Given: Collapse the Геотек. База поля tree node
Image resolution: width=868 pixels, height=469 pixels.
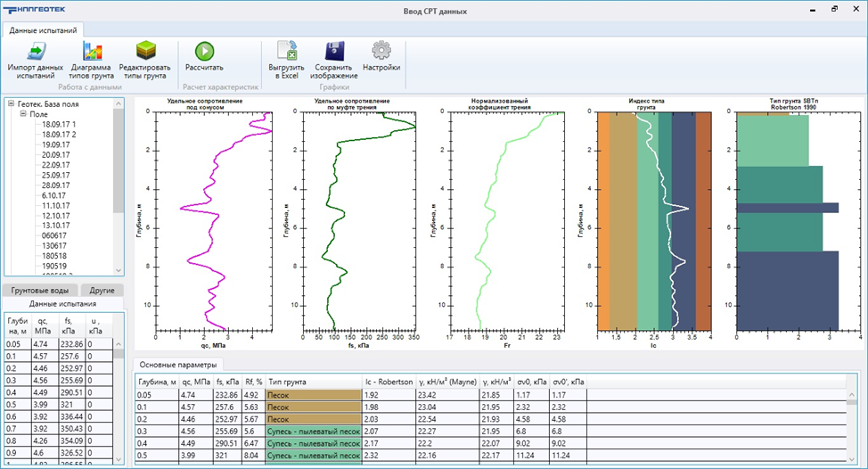Looking at the screenshot, I should tap(12, 104).
